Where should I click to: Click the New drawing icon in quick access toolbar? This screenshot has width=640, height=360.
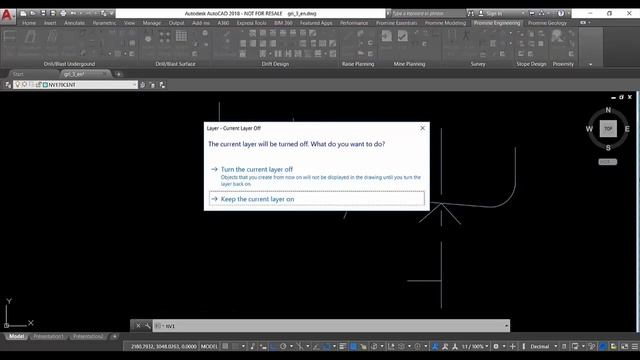(x=23, y=13)
